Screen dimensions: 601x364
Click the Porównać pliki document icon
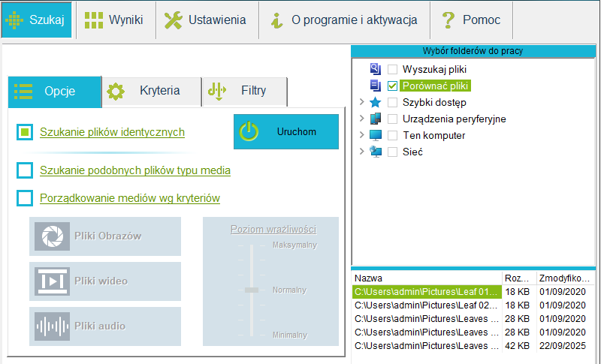pos(375,86)
